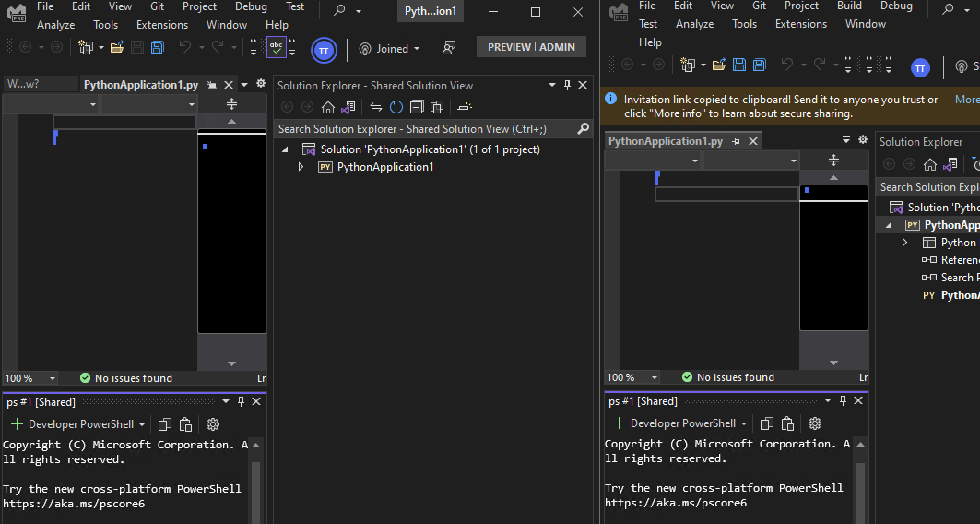The height and width of the screenshot is (524, 980).
Task: Add new Developer PowerShell in right terminal
Action: click(x=619, y=424)
